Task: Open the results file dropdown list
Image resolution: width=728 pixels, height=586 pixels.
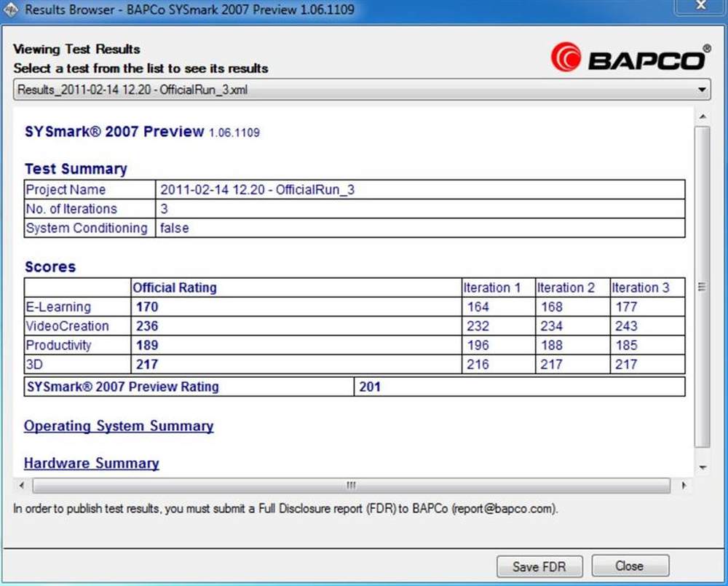Action: click(362, 90)
